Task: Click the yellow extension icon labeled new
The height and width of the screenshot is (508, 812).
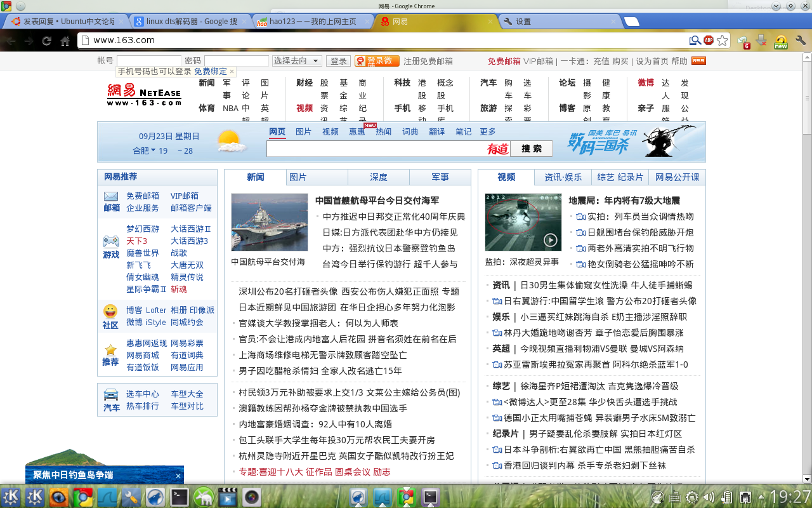Action: tap(781, 42)
